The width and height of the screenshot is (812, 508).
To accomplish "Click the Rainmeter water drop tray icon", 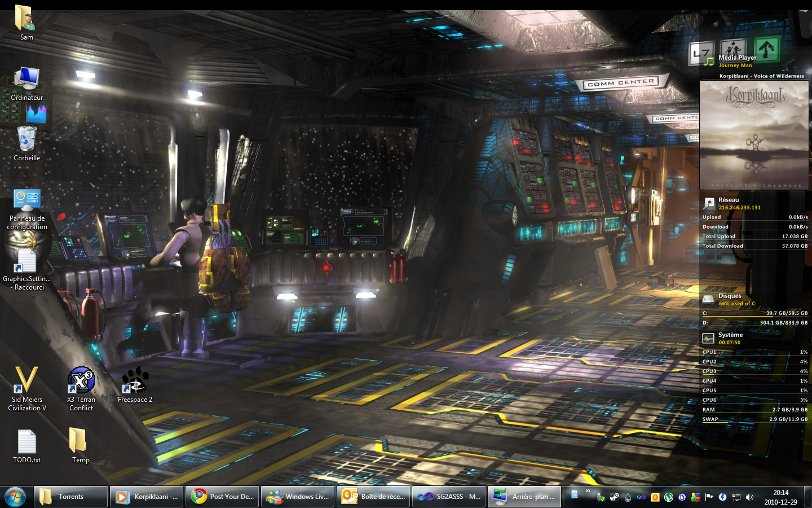I will tap(628, 497).
